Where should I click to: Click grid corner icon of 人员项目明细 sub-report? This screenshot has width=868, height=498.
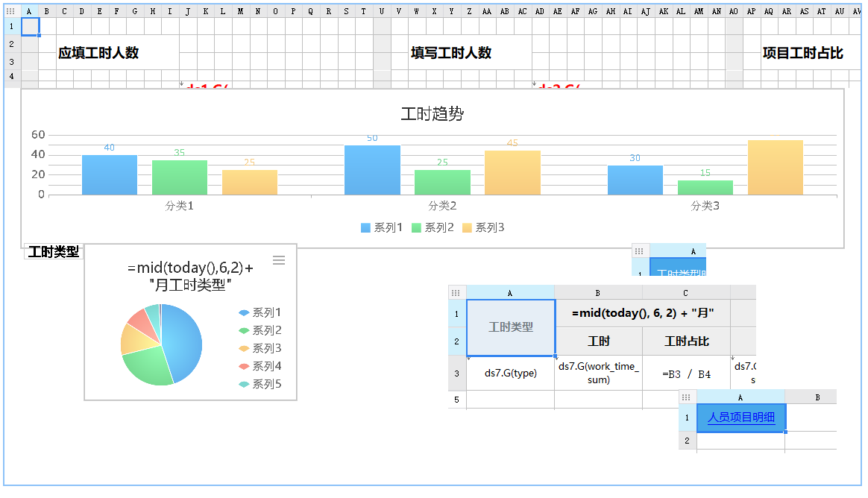(686, 397)
